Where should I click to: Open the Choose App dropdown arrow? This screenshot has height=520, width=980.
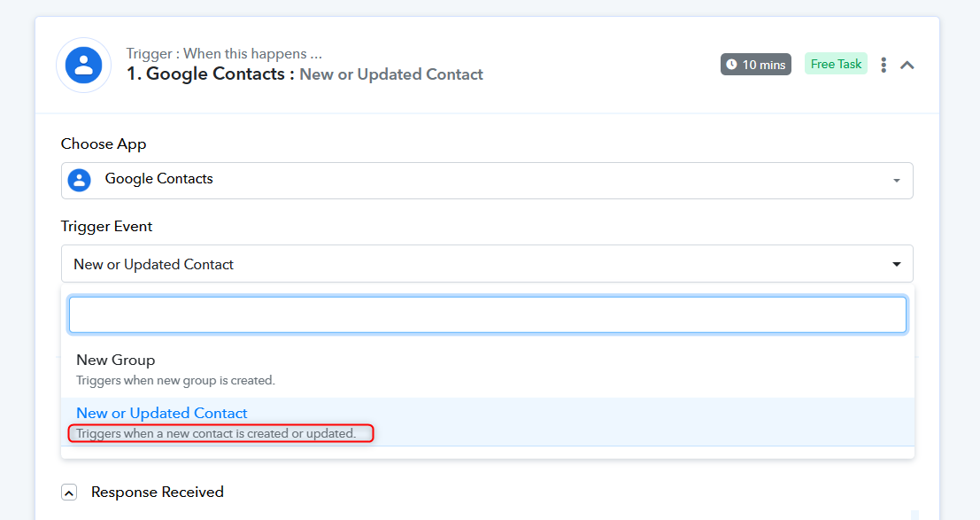896,181
